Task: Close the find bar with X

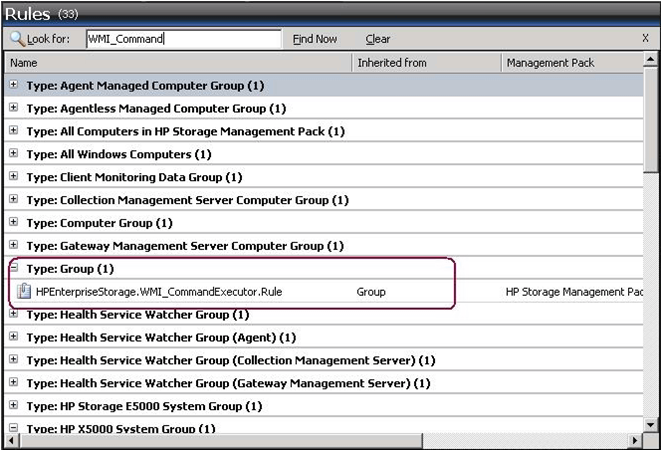Action: pos(645,38)
